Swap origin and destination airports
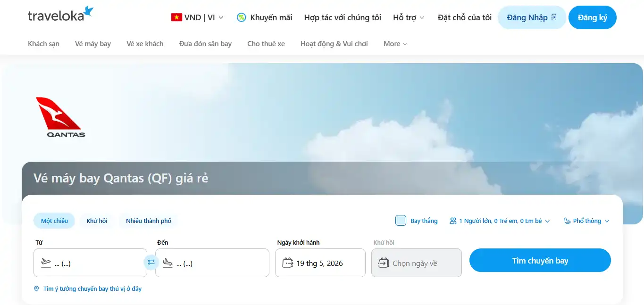644x305 pixels. coord(151,263)
